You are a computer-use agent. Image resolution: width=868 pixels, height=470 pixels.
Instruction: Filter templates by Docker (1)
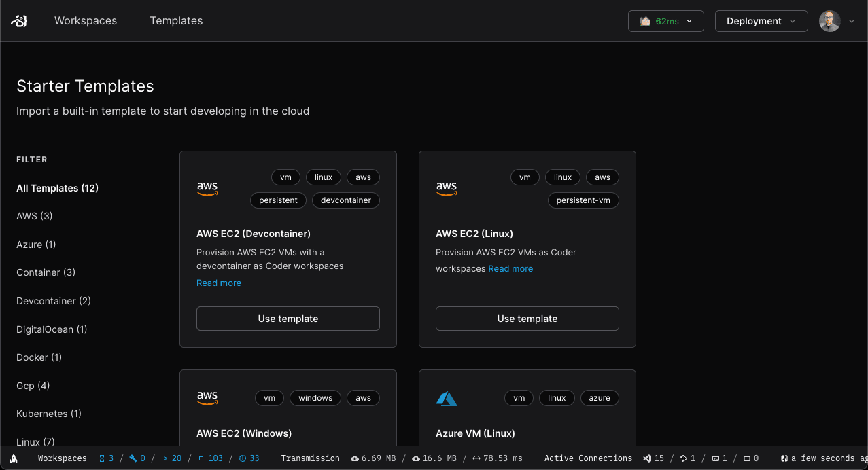[x=39, y=357]
